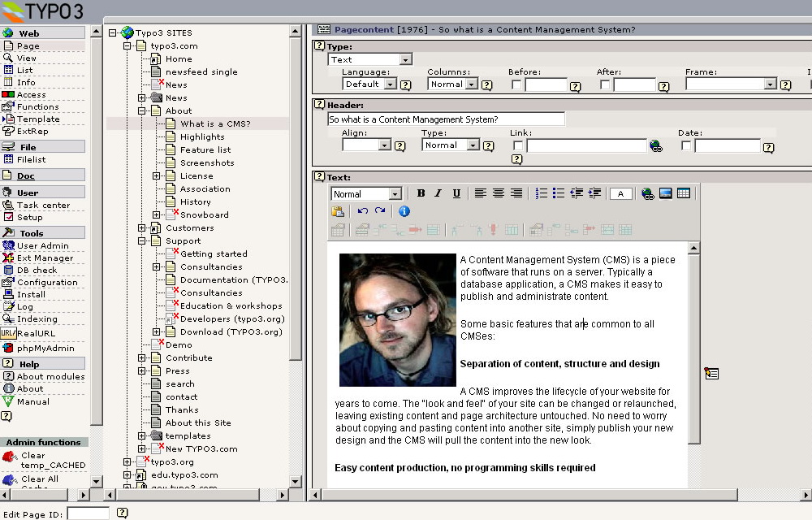812x520 pixels.
Task: Tick the header Link checkbox
Action: tap(518, 145)
